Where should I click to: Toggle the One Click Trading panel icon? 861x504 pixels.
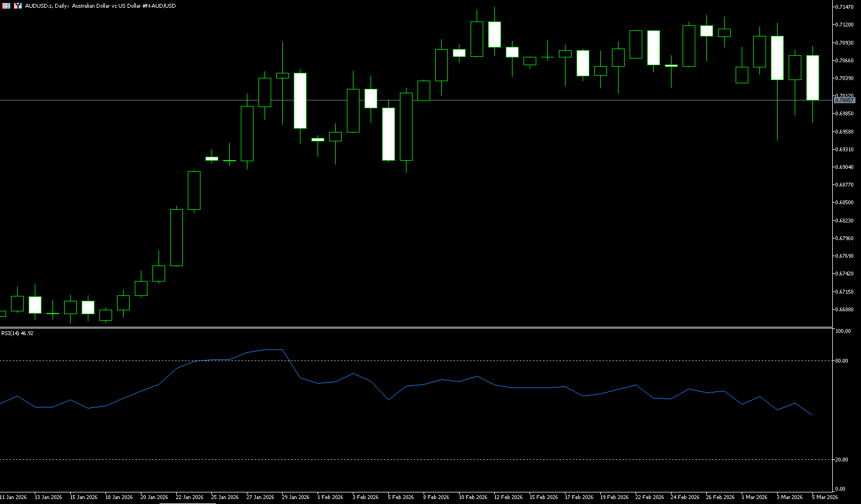(18, 6)
